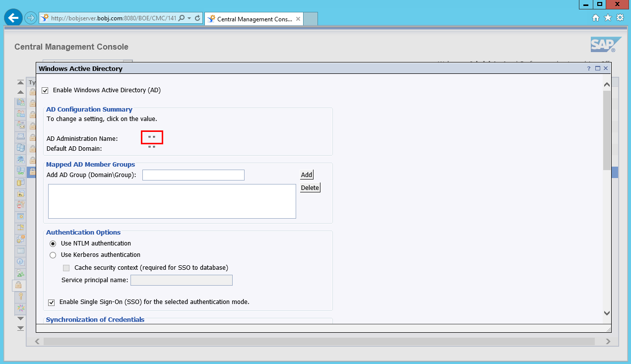Click the colorful pinwheel sidebar icon
The width and height of the screenshot is (631, 364).
(20, 308)
